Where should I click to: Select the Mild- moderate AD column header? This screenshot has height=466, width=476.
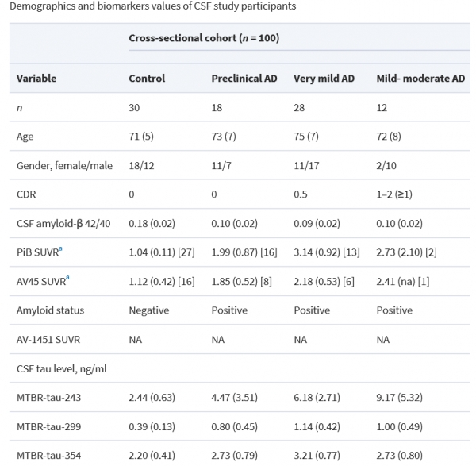pos(420,79)
